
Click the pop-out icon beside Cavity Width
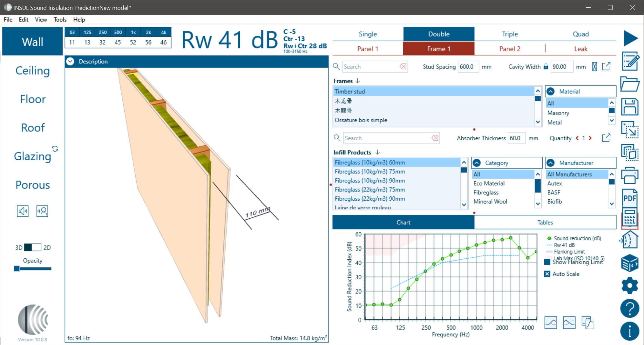[x=606, y=66]
